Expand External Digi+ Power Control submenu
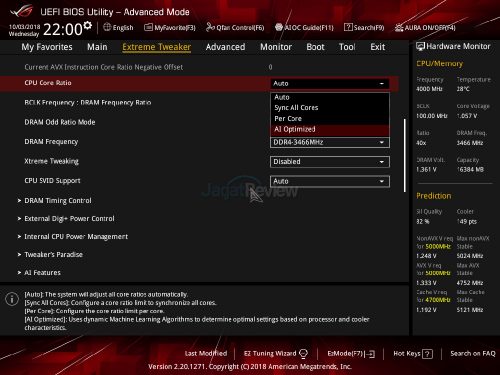The width and height of the screenshot is (500, 375). tap(69, 219)
